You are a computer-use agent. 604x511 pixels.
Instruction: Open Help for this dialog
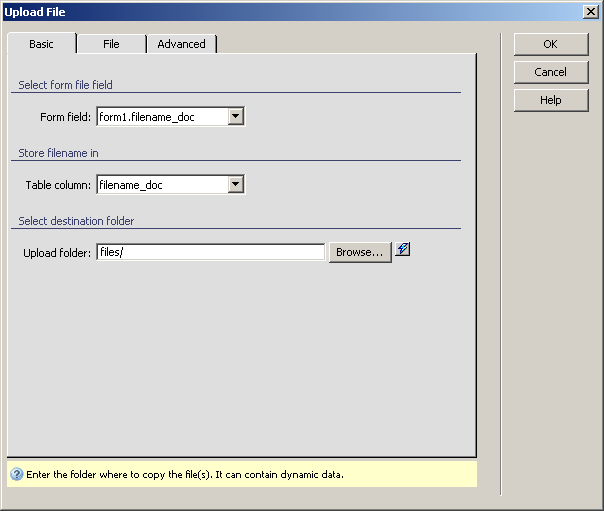(x=550, y=100)
